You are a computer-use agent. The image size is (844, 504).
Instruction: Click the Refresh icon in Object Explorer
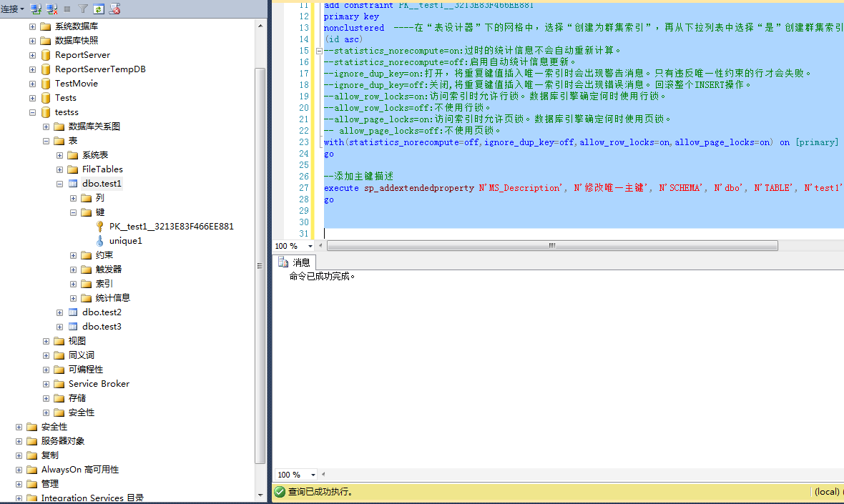pos(99,9)
